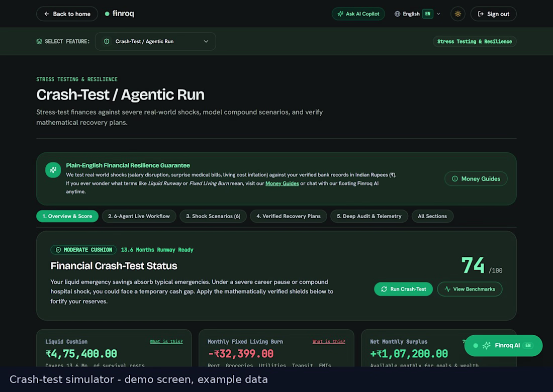Click the Stress Testing & Resilience badge
Viewport: 553px width, 392px height.
coord(475,41)
